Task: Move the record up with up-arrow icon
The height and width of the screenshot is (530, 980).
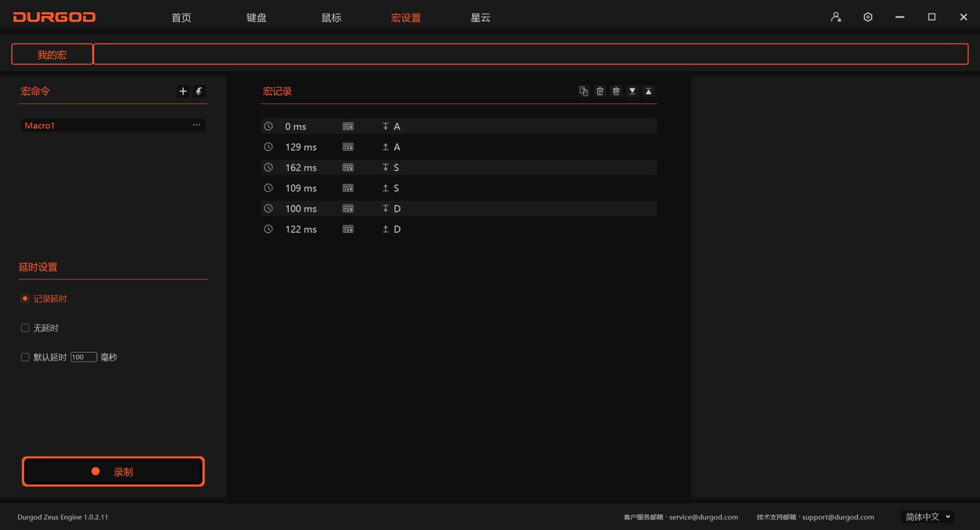Action: 648,91
